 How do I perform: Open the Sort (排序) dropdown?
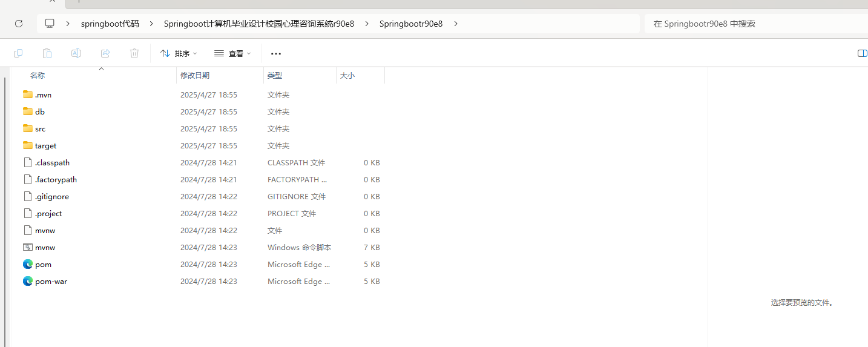[179, 53]
